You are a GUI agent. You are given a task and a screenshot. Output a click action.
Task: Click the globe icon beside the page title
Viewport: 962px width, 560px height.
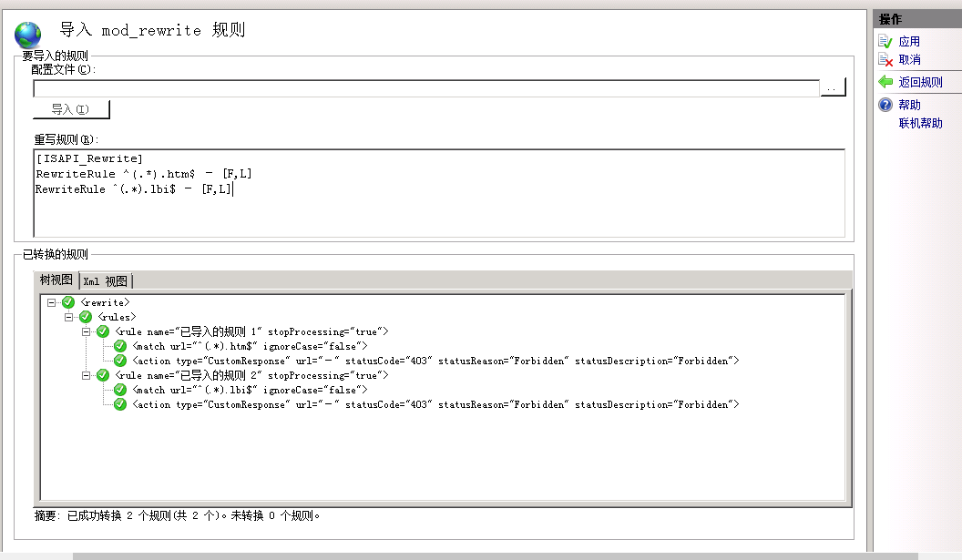pos(27,35)
